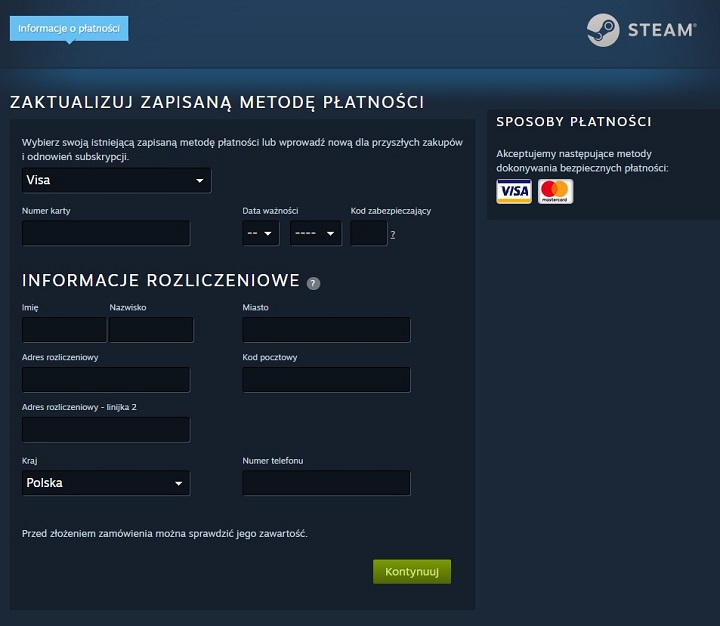The height and width of the screenshot is (626, 720).
Task: Click the Mastercard logo
Action: point(555,192)
